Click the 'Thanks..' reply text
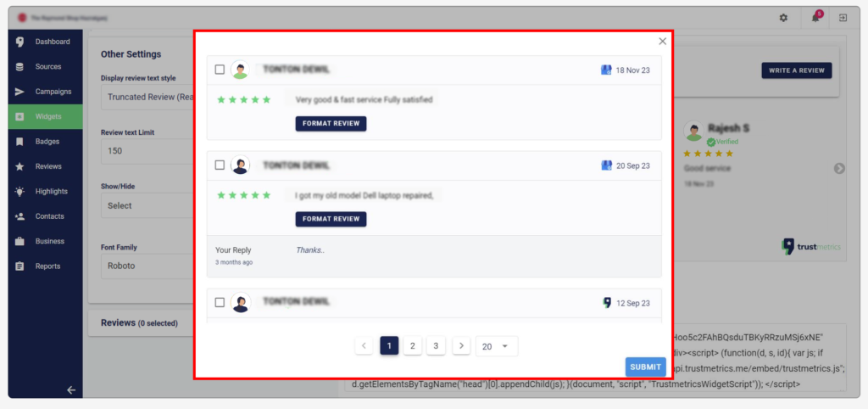The width and height of the screenshot is (868, 409). pyautogui.click(x=310, y=250)
